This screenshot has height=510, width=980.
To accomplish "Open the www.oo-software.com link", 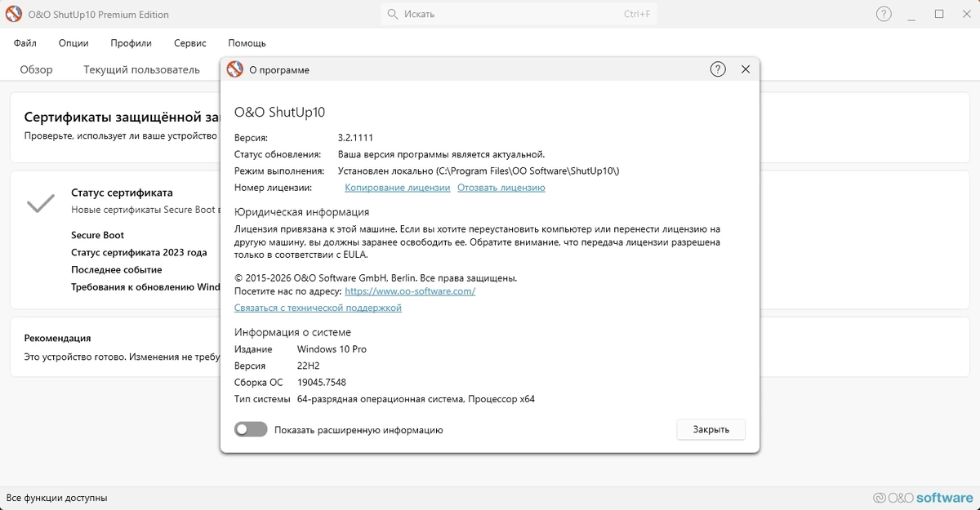I will coord(410,291).
